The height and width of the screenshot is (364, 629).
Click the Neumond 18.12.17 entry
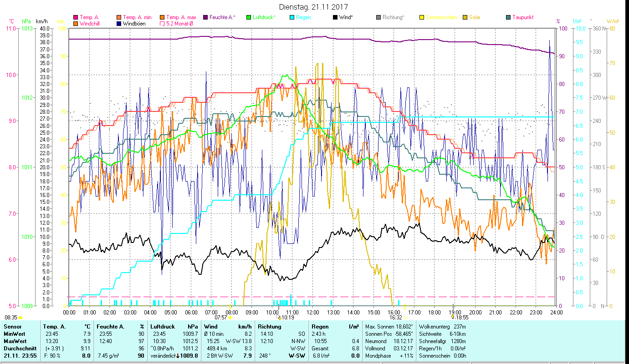[x=389, y=341]
